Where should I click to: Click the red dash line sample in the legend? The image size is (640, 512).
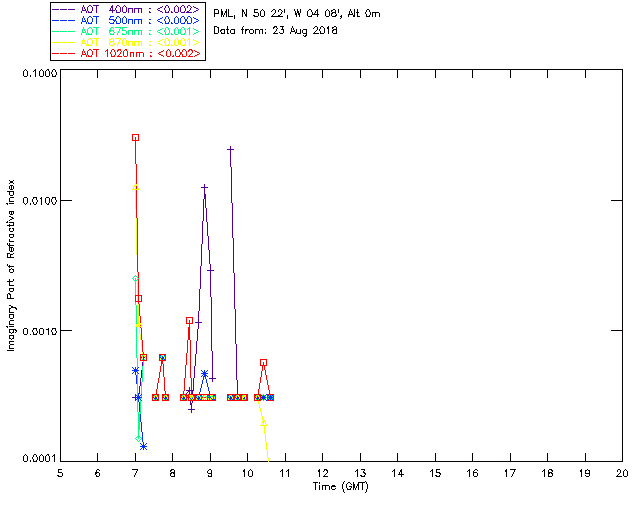64,54
